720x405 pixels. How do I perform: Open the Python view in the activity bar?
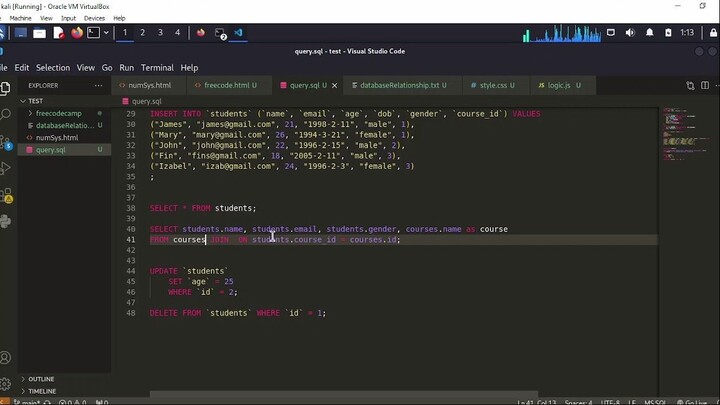(6, 221)
